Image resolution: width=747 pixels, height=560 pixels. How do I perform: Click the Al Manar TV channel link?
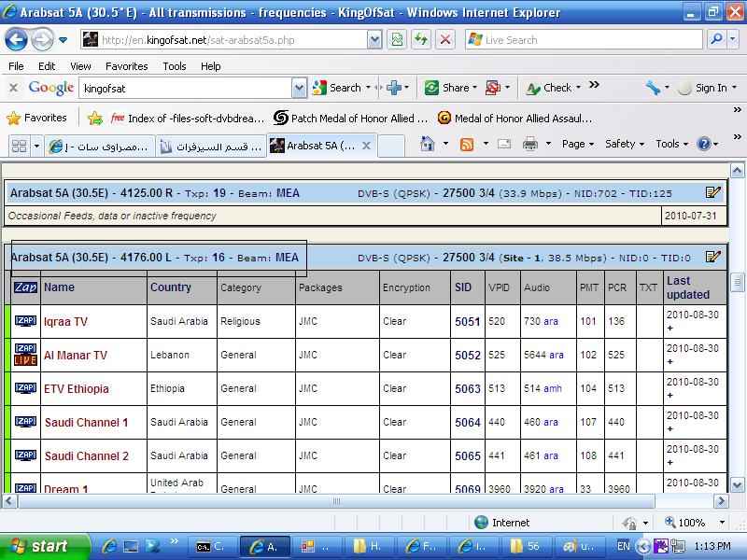[x=76, y=355]
